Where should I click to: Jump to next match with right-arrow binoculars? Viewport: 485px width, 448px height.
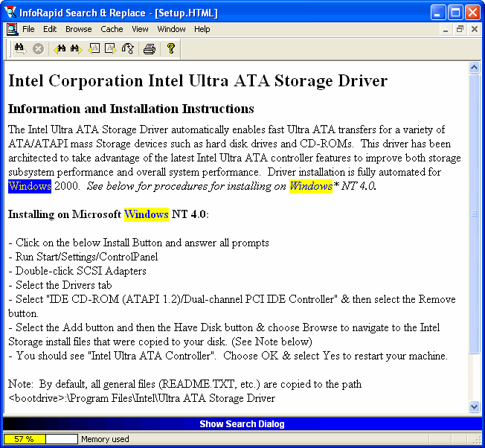tap(76, 49)
